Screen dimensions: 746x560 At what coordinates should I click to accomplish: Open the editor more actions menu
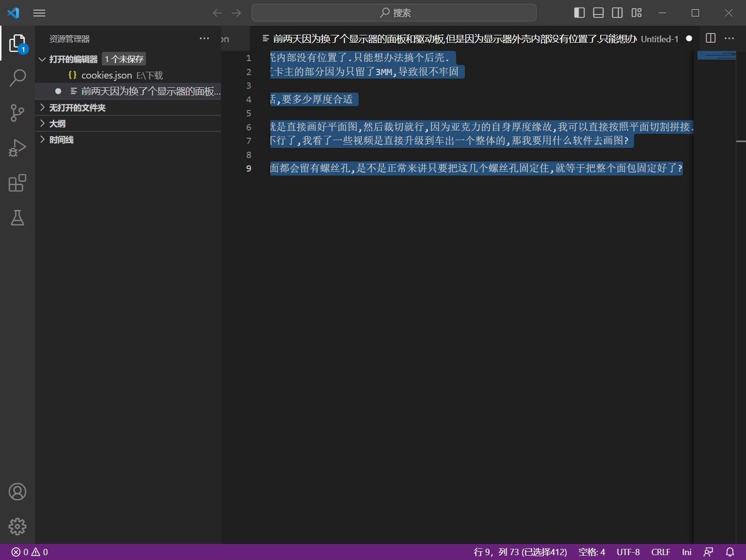point(729,38)
